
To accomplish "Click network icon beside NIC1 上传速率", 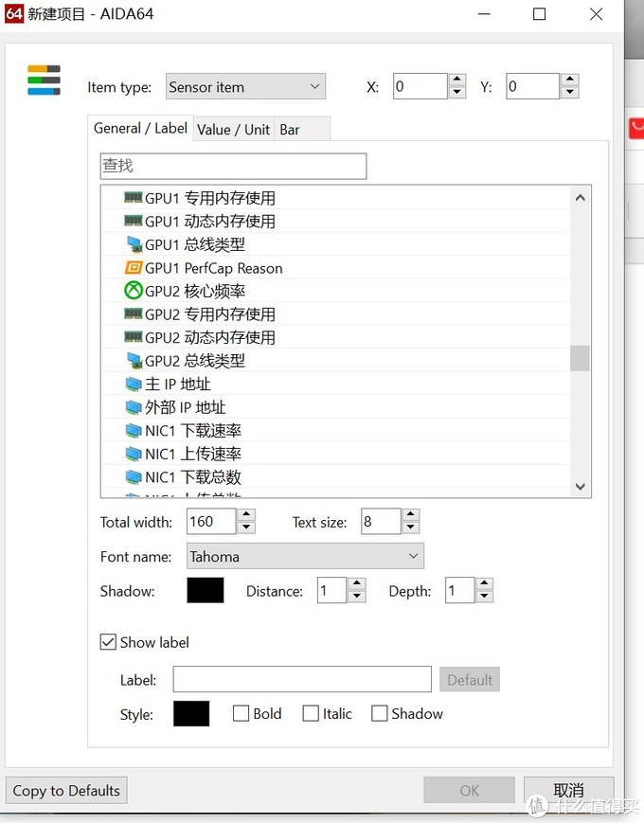I will 134,454.
